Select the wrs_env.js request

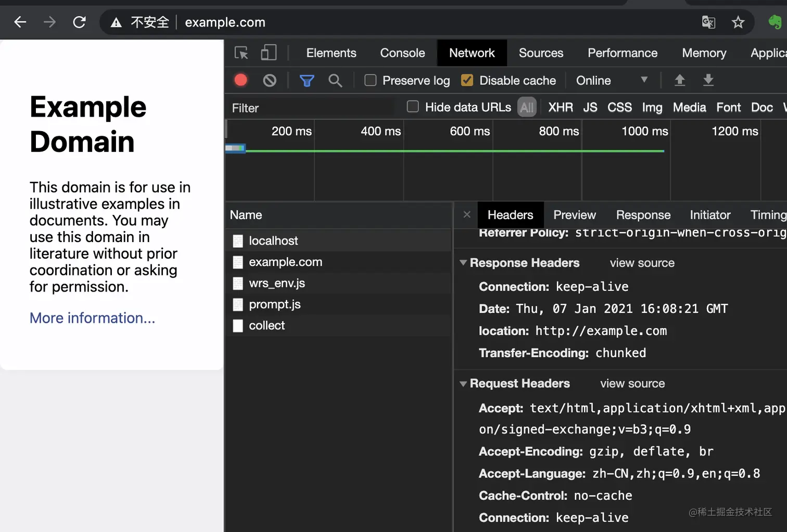338,283
